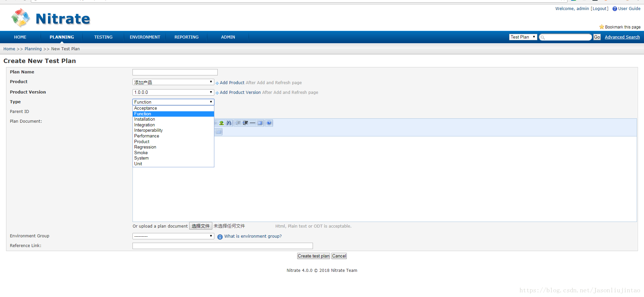Focus the top search text box

(566, 37)
